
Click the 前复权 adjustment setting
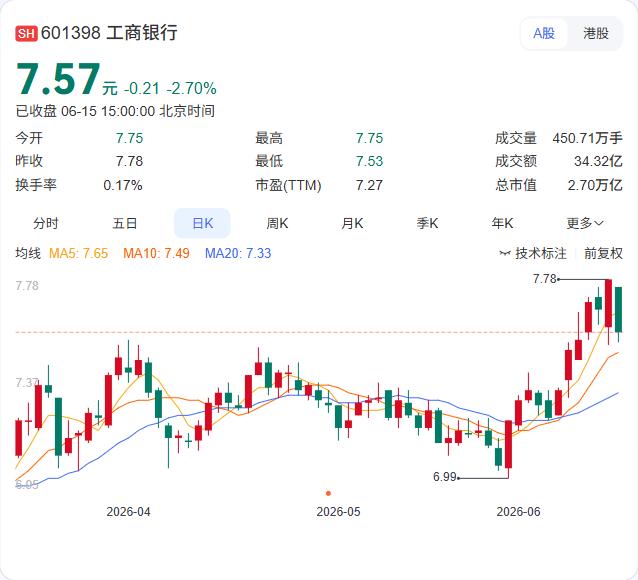click(x=603, y=253)
